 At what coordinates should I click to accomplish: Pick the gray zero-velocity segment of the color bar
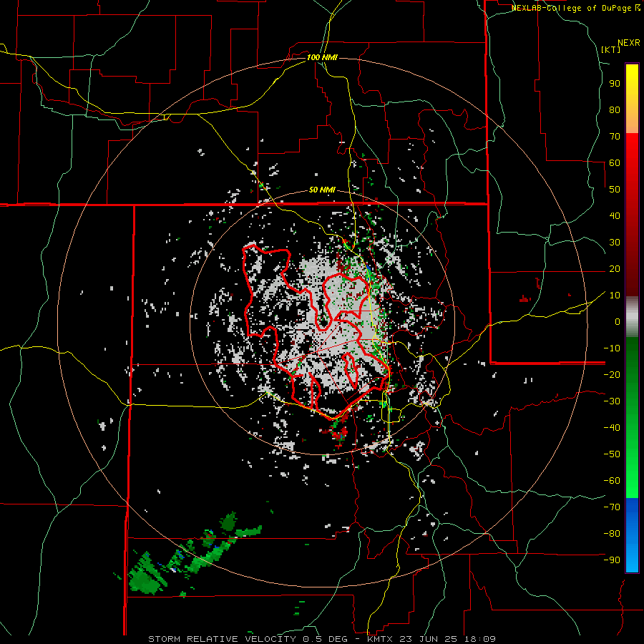(632, 317)
